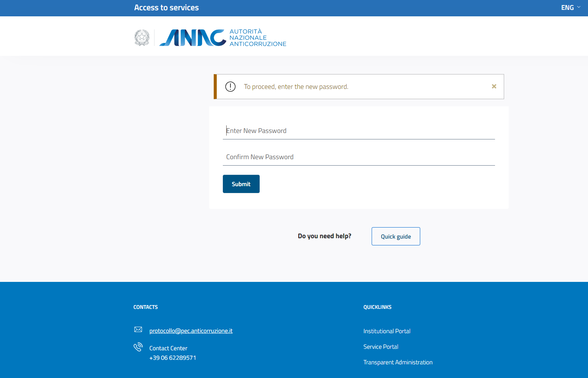Click the envelope icon under Contacts

point(138,329)
